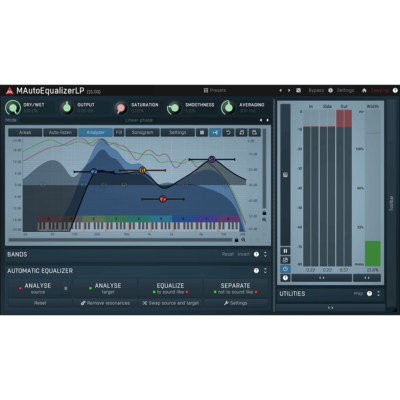Toggle the Fill button
The image size is (400, 400).
119,132
